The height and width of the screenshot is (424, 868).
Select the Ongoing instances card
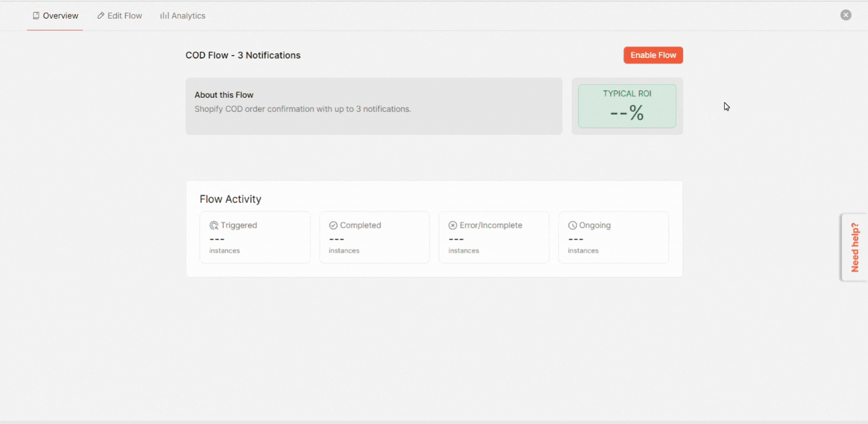click(x=613, y=237)
